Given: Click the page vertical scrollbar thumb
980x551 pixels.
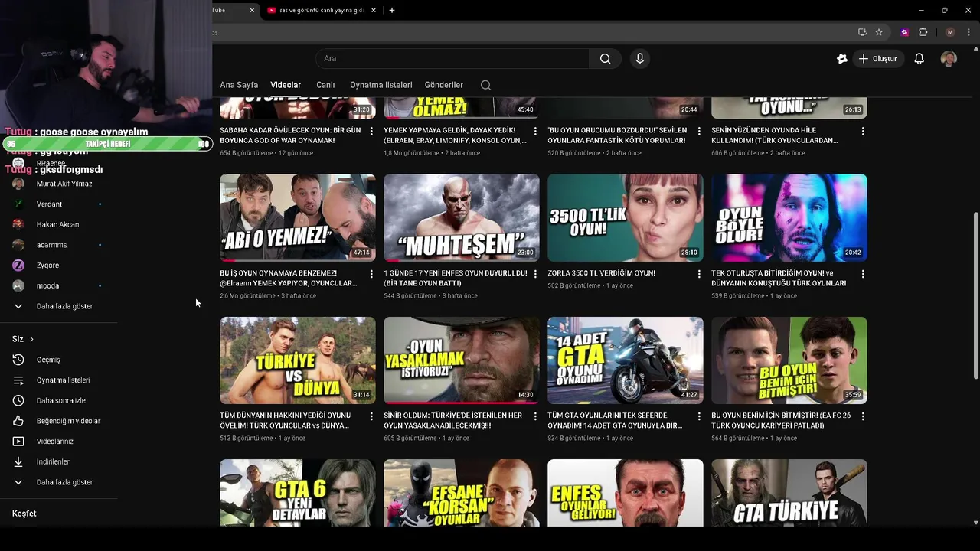Looking at the screenshot, I should [x=975, y=295].
